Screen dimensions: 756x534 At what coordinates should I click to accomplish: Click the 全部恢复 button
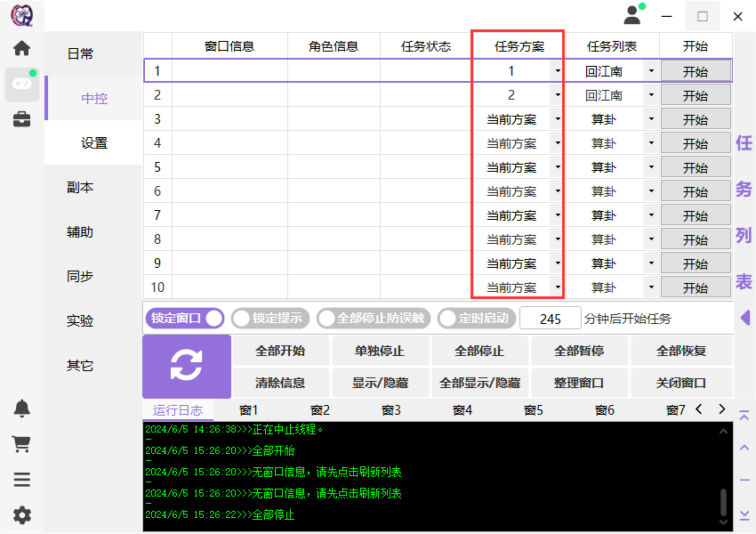coord(681,351)
